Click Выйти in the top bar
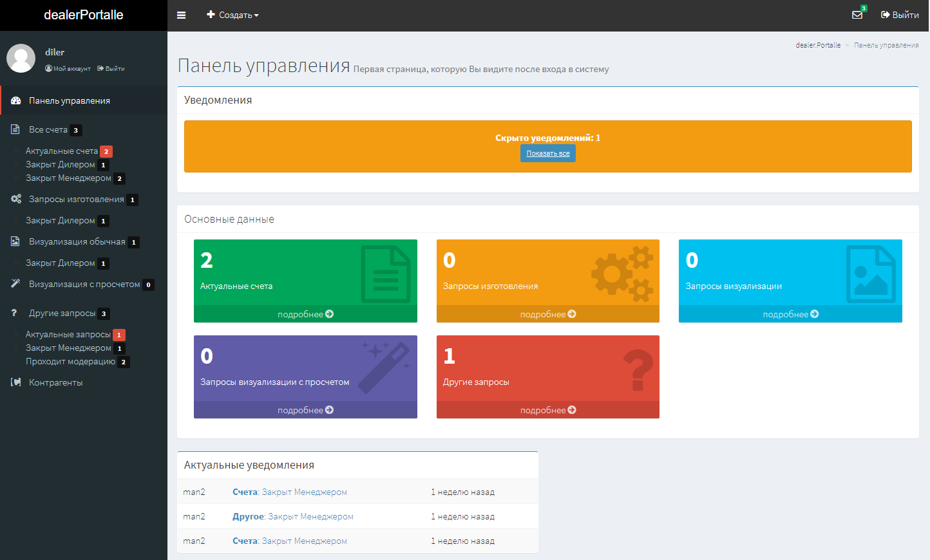This screenshot has height=560, width=930. [x=900, y=15]
